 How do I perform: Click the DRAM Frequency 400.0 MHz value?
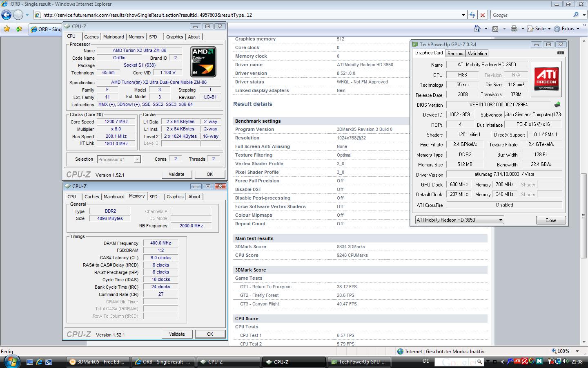160,243
